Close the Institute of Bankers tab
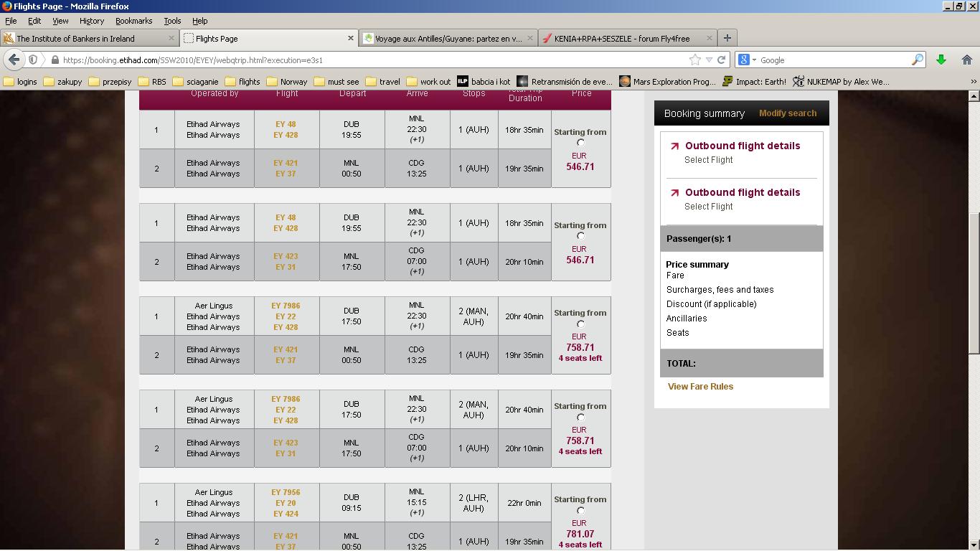This screenshot has width=980, height=551. coord(171,38)
